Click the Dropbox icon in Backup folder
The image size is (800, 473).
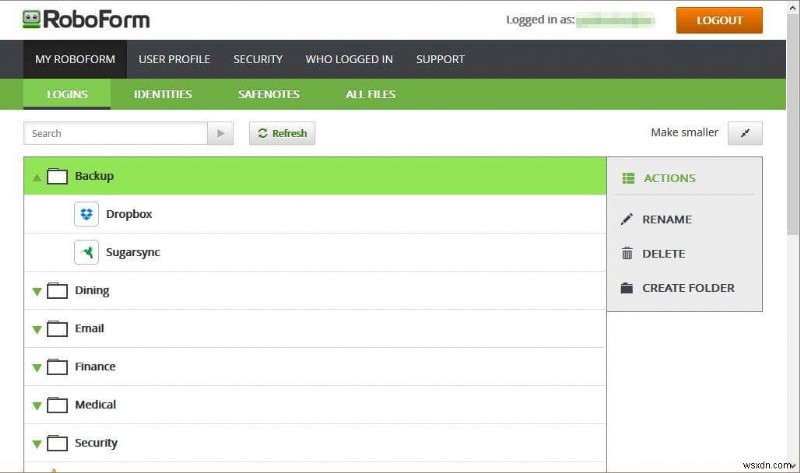coord(86,214)
